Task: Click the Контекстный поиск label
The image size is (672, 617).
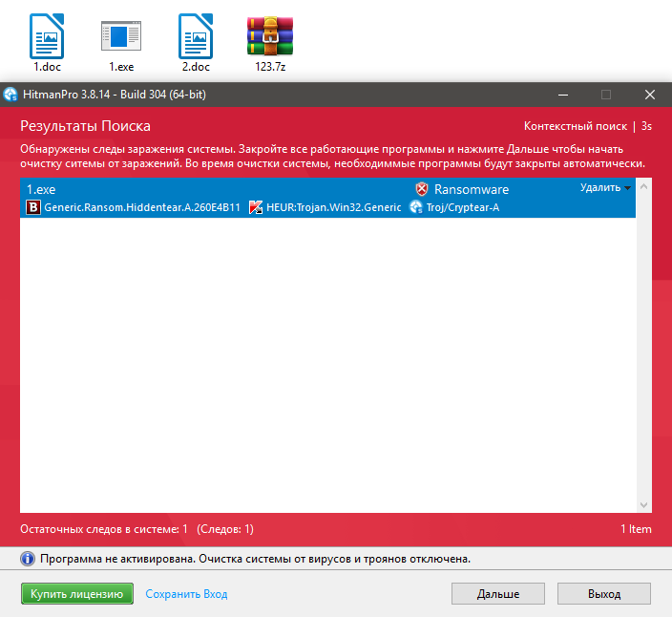Action: pos(576,126)
